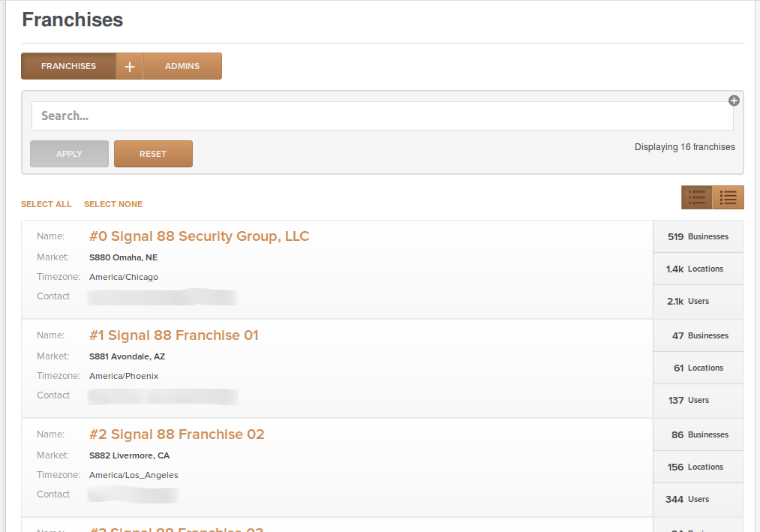Image resolution: width=760 pixels, height=532 pixels.
Task: Click the Apply button
Action: 69,154
